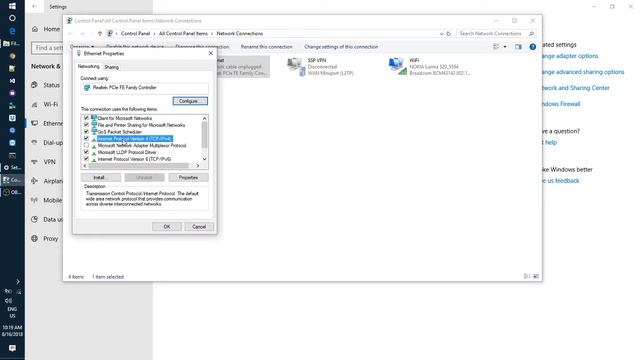Click Control Panel breadcrumb in address bar
The image size is (640, 360).
click(x=135, y=33)
